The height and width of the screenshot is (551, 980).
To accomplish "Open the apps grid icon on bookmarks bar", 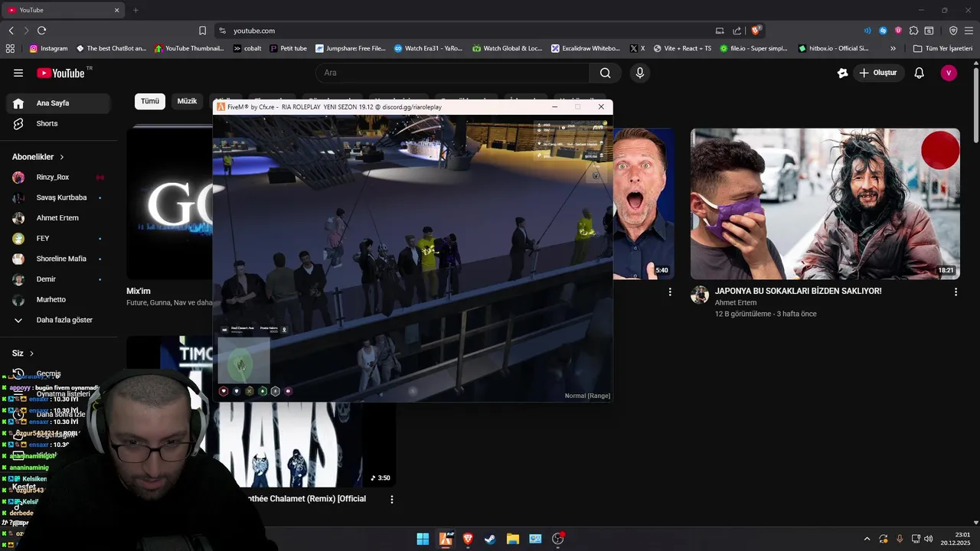I will [10, 48].
